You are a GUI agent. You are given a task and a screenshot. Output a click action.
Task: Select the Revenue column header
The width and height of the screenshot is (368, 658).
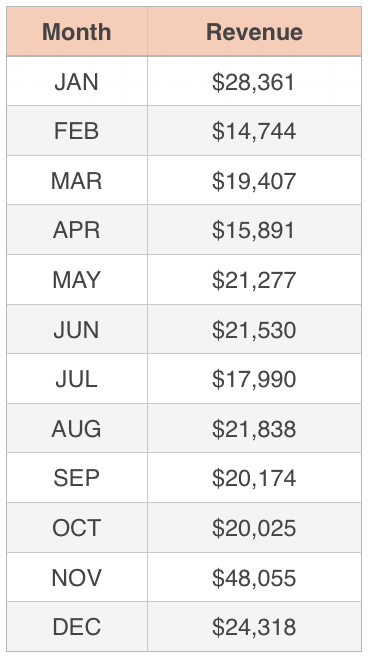click(254, 31)
